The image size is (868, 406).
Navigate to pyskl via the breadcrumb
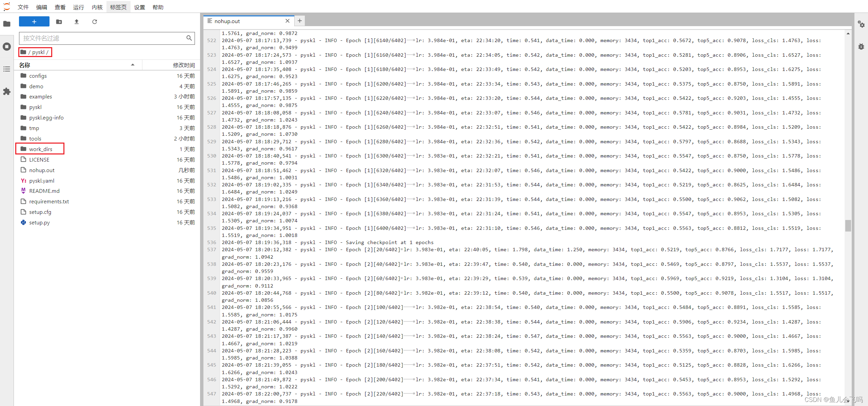coord(38,52)
